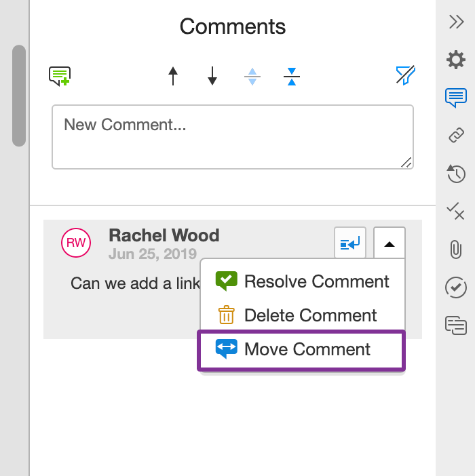Open the stacked cards icon in sidebar
The height and width of the screenshot is (476, 475).
456,325
